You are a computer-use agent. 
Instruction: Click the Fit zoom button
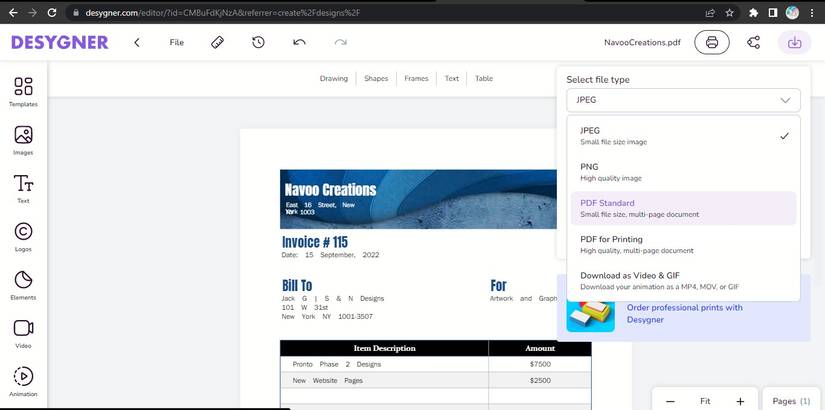click(x=705, y=401)
